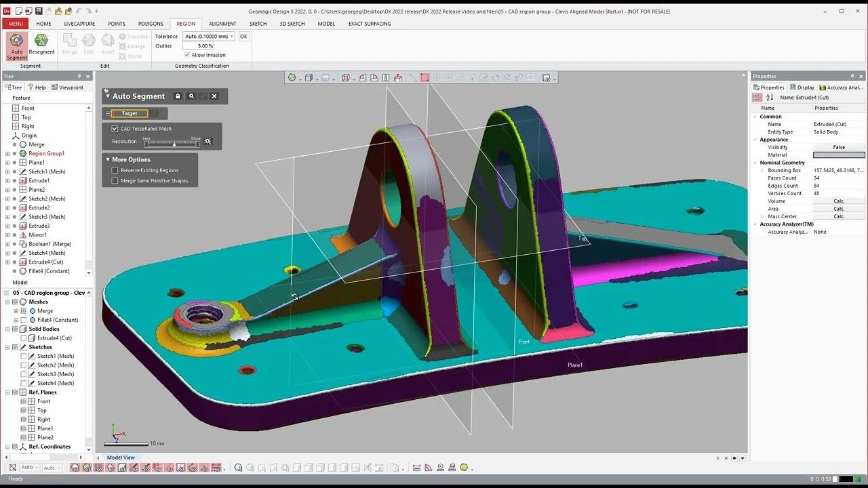
Task: Click the Auto Segment ribbon tool
Action: (x=17, y=46)
